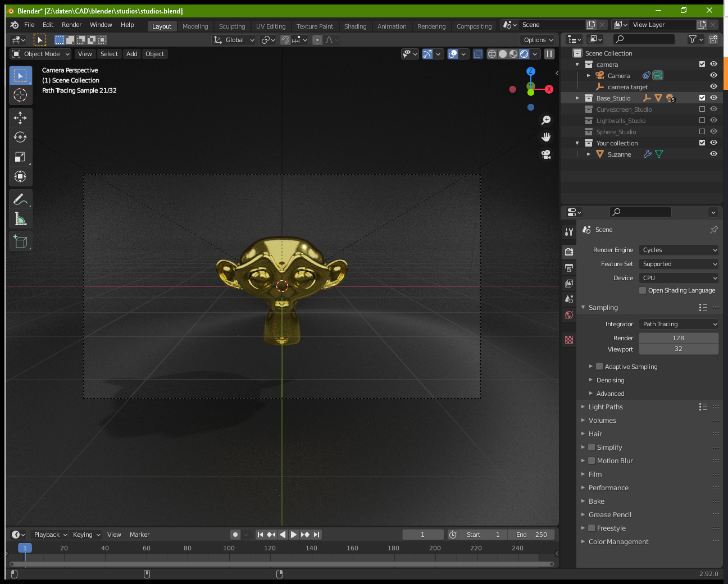Open the Output properties tab
728x584 pixels.
[568, 268]
